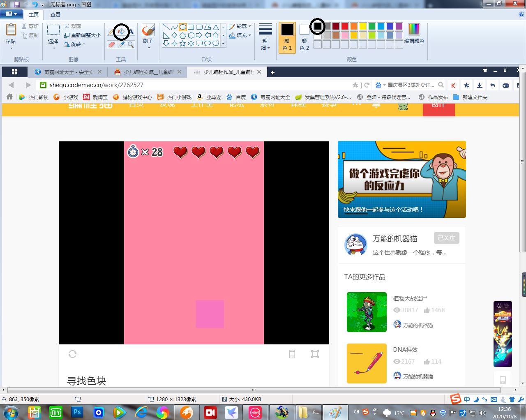The image size is (526, 420).
Task: Select Color 2 background box
Action: (304, 37)
